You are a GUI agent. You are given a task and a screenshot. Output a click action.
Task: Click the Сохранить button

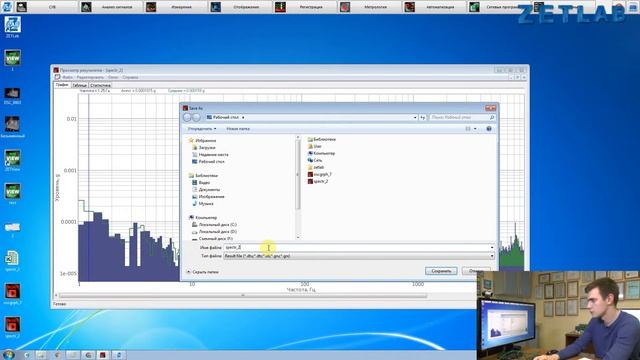441,271
